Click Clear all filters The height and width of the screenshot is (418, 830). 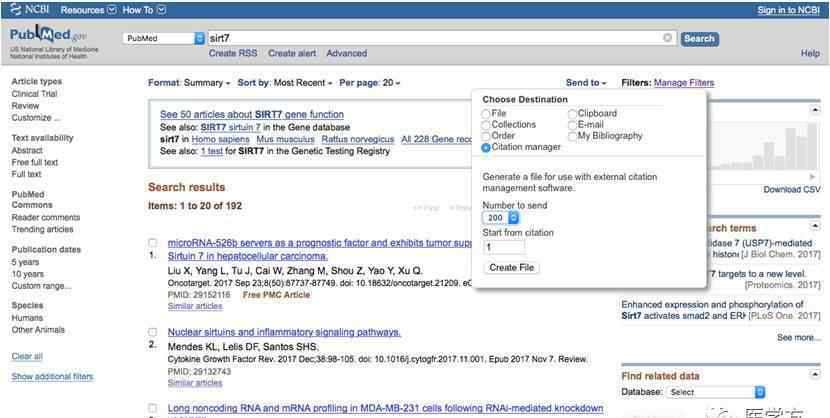[27, 357]
